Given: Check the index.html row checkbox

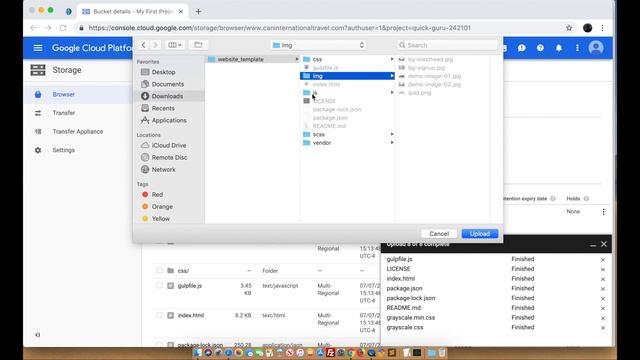Looking at the screenshot, I should (159, 315).
